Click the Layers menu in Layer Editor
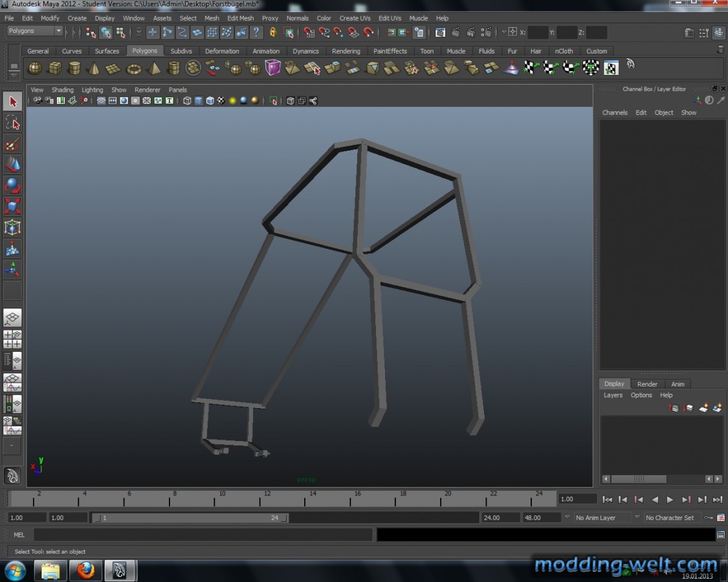The height and width of the screenshot is (582, 728). click(613, 395)
